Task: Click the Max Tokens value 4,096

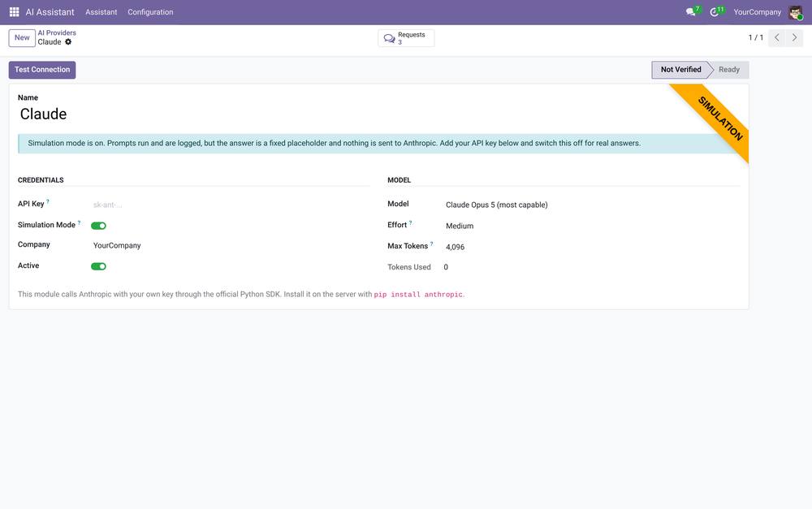Action: [x=456, y=247]
